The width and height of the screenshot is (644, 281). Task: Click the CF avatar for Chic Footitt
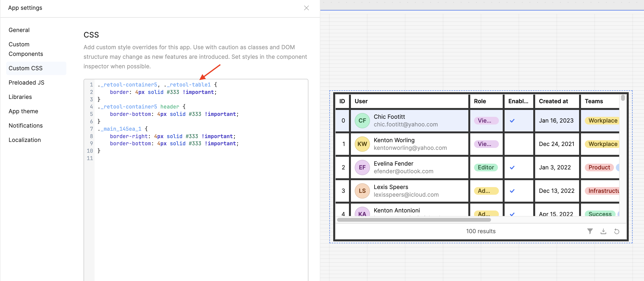(x=362, y=121)
